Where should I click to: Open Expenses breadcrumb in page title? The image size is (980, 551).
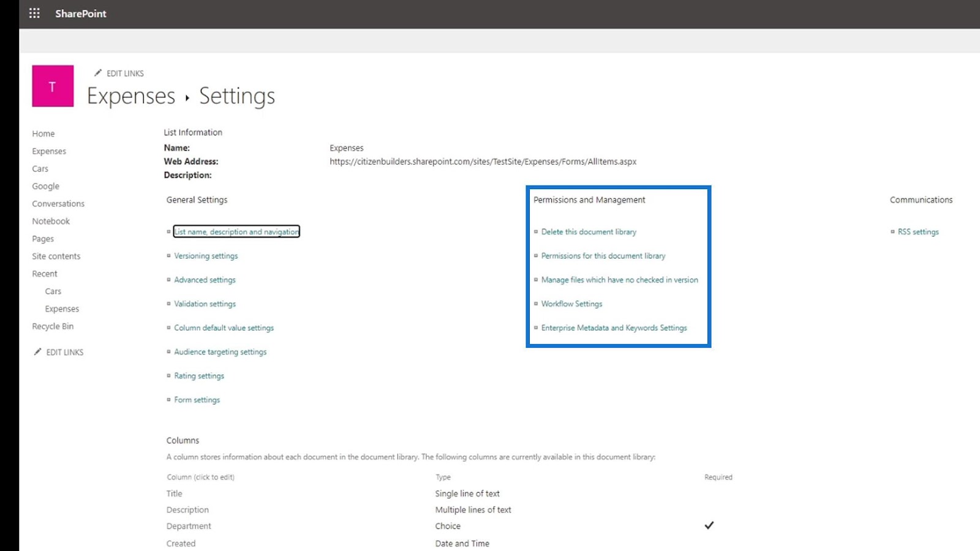(131, 96)
